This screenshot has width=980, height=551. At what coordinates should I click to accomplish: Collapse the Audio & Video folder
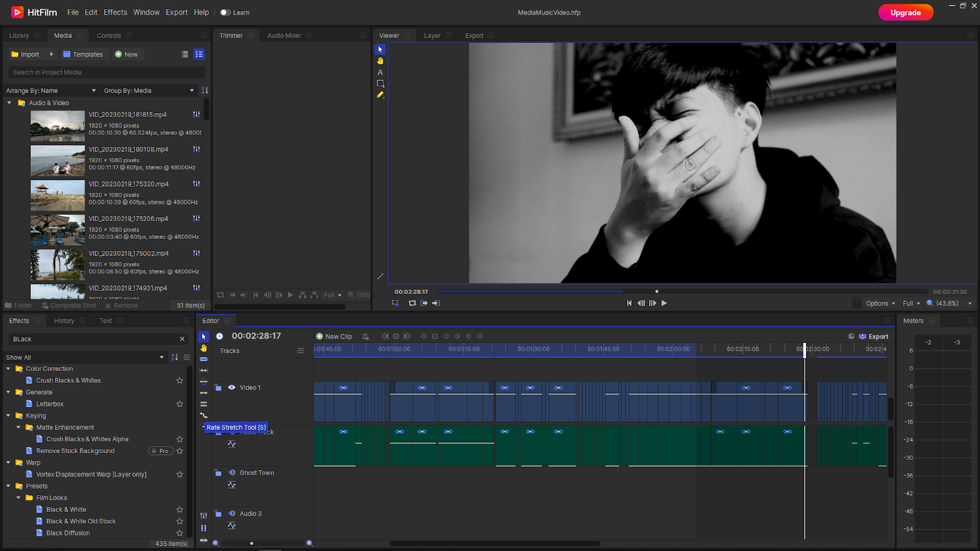coord(9,103)
